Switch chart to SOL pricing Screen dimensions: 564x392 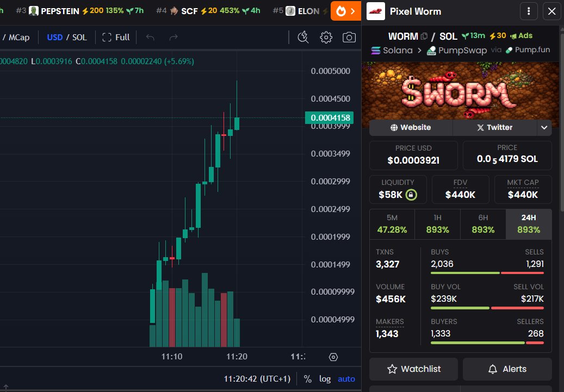(79, 38)
